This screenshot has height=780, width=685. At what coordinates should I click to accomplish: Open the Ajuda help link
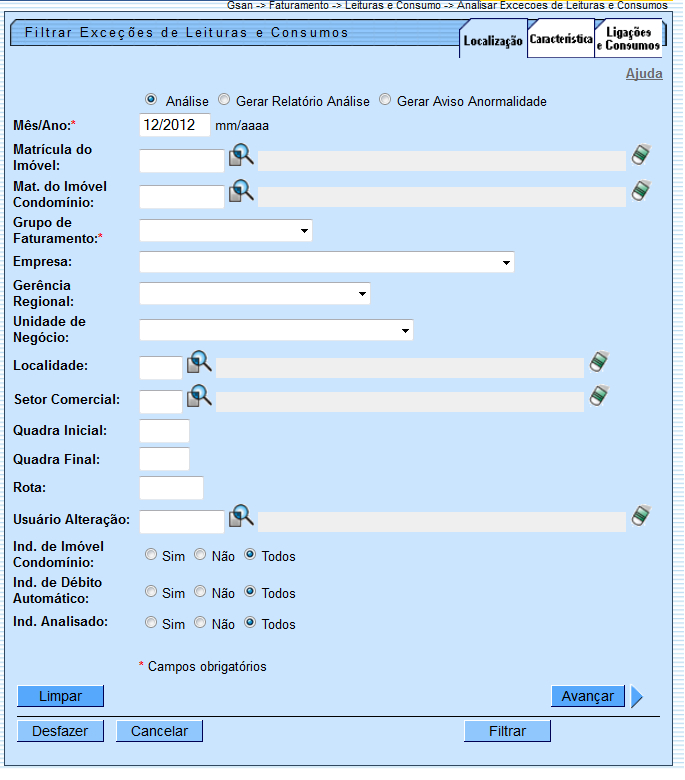(644, 74)
